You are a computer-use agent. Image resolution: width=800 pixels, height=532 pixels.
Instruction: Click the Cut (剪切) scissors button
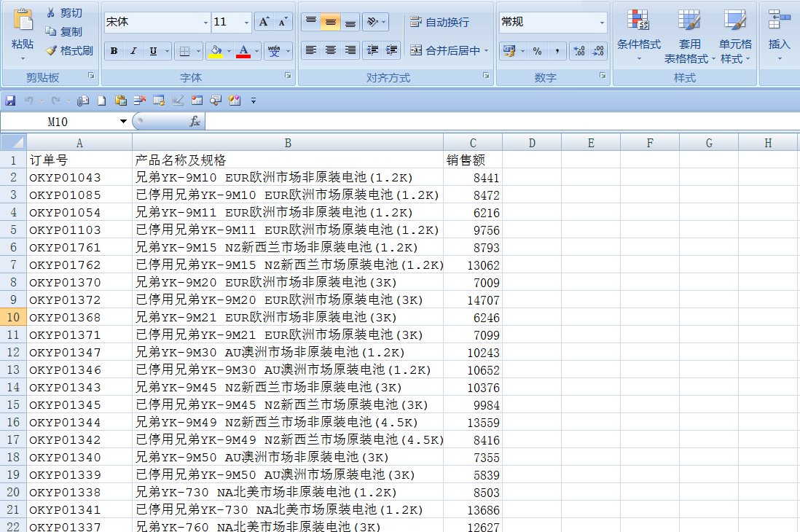[64, 13]
